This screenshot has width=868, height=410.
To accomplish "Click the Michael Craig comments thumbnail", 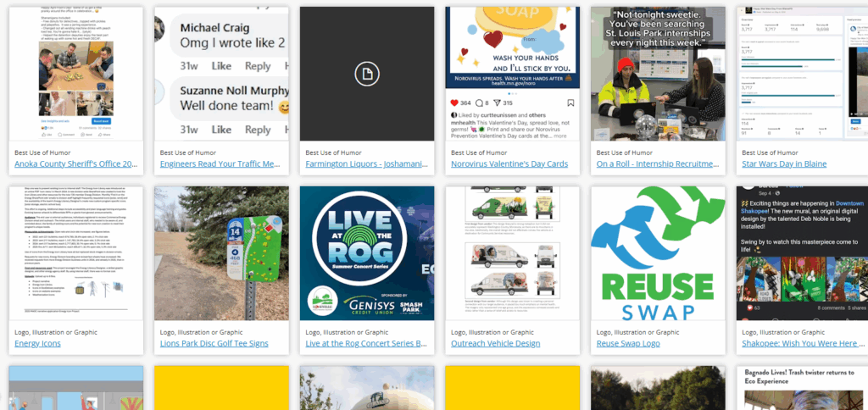I will tap(221, 74).
